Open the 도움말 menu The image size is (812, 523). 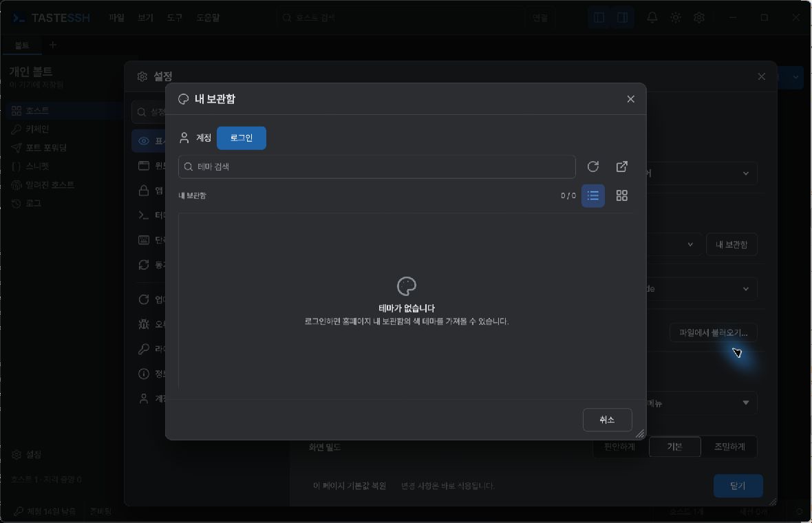pyautogui.click(x=208, y=18)
